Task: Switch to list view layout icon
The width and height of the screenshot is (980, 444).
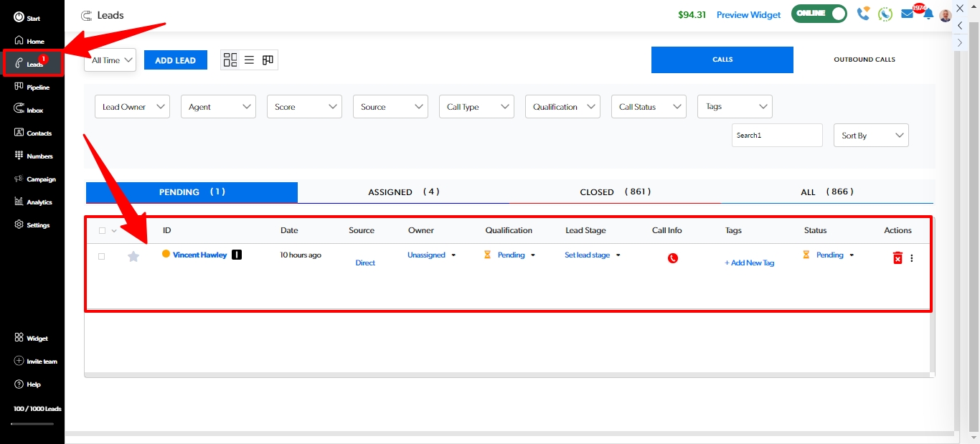Action: click(x=249, y=60)
